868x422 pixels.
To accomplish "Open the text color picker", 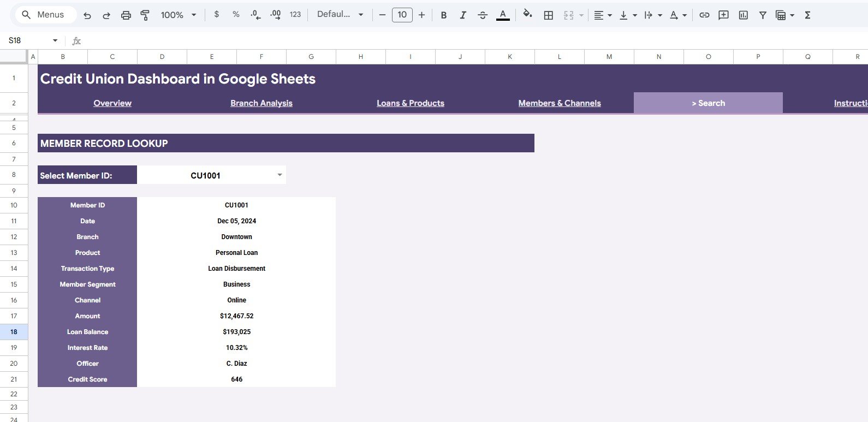I will tap(503, 15).
